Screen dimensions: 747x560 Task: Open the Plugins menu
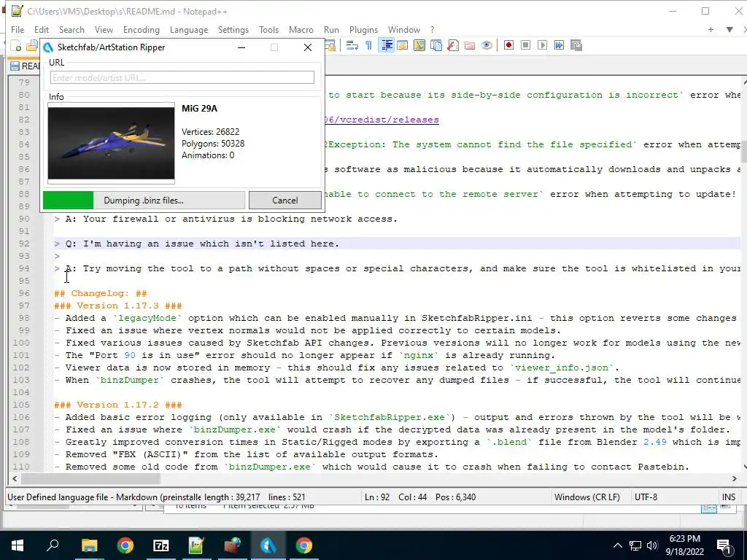click(x=363, y=29)
